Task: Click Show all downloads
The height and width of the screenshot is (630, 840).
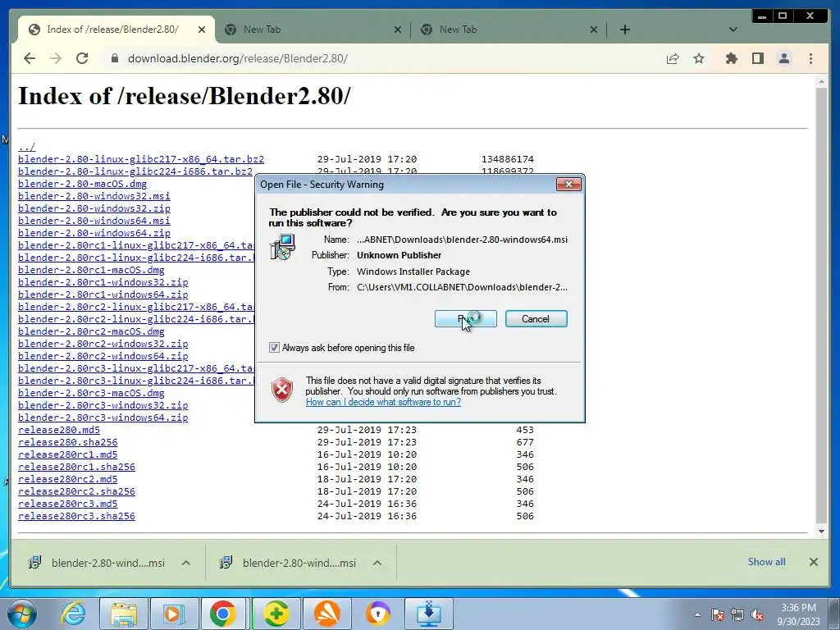Action: coord(767,561)
